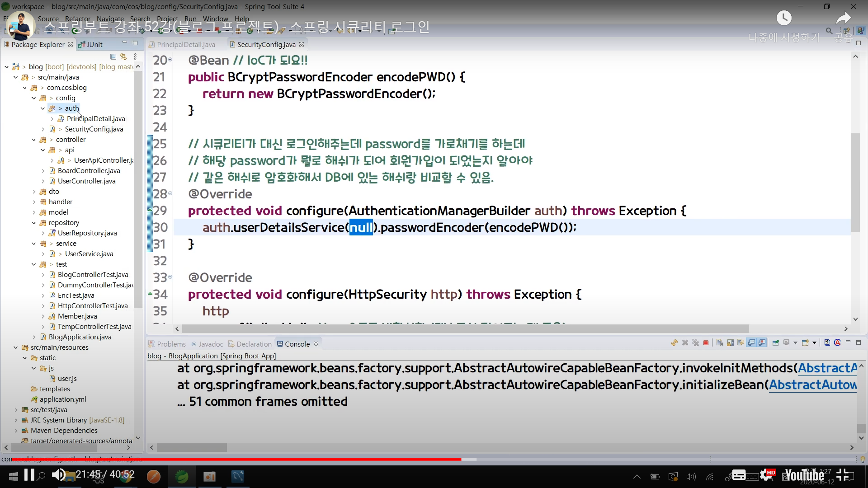Click the YouTube share arrow icon
This screenshot has width=868, height=488.
(x=843, y=19)
